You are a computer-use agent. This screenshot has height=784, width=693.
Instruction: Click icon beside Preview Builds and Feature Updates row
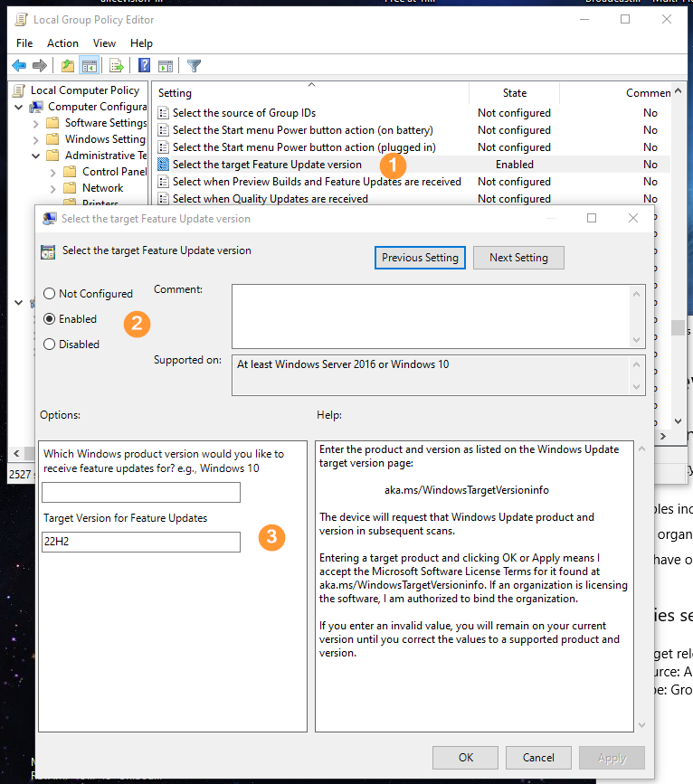163,182
